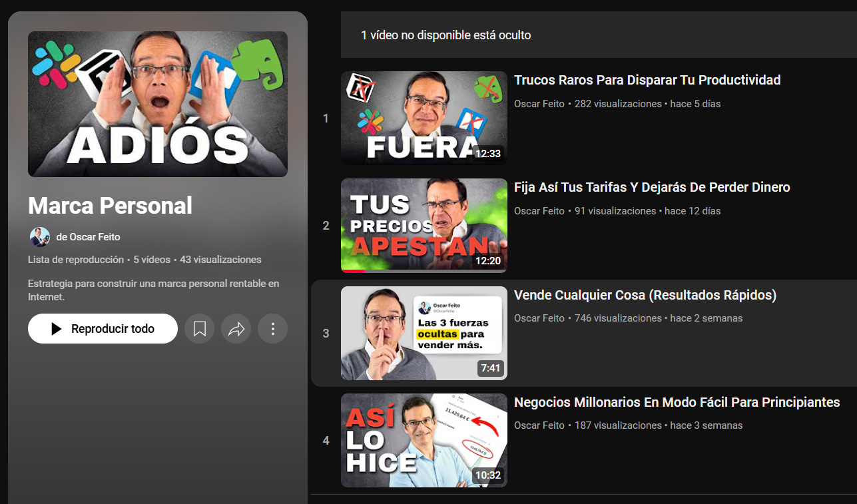Click the 12:33 duration badge
This screenshot has width=857, height=504.
click(x=487, y=154)
